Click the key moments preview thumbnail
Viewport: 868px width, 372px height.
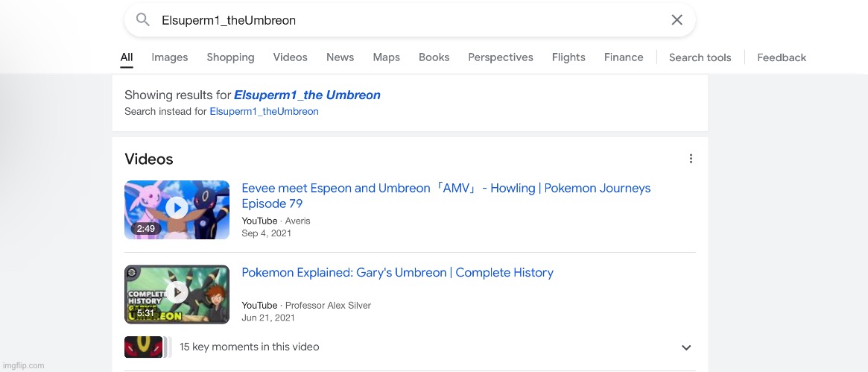coord(144,347)
